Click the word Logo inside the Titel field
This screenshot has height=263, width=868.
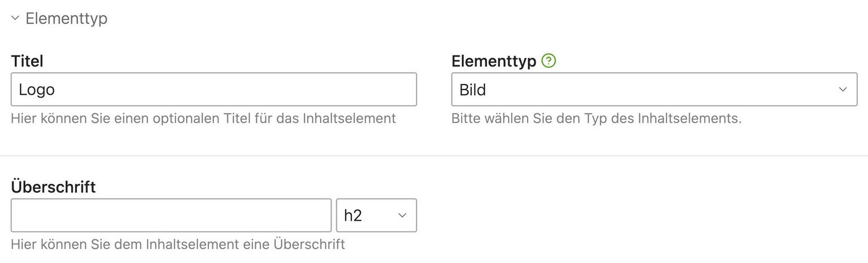(36, 90)
